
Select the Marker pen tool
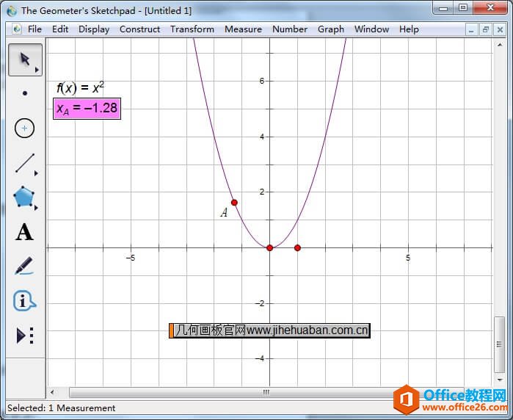(x=24, y=266)
